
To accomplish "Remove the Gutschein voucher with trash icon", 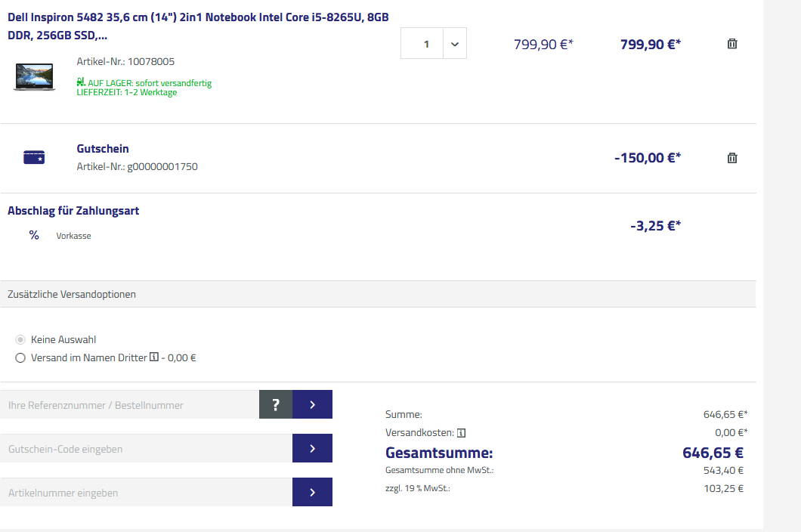I will pyautogui.click(x=731, y=158).
